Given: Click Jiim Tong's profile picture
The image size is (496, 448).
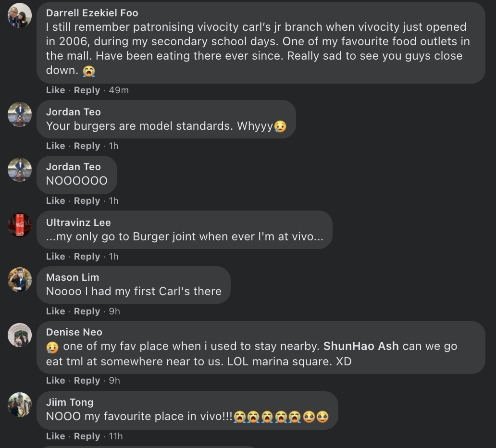Looking at the screenshot, I should pyautogui.click(x=20, y=405).
